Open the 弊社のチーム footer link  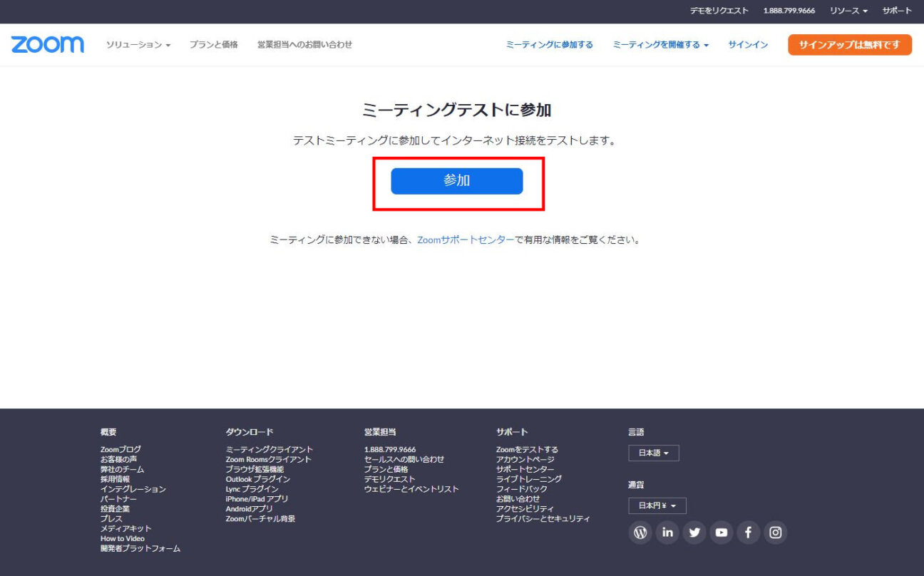click(x=122, y=470)
